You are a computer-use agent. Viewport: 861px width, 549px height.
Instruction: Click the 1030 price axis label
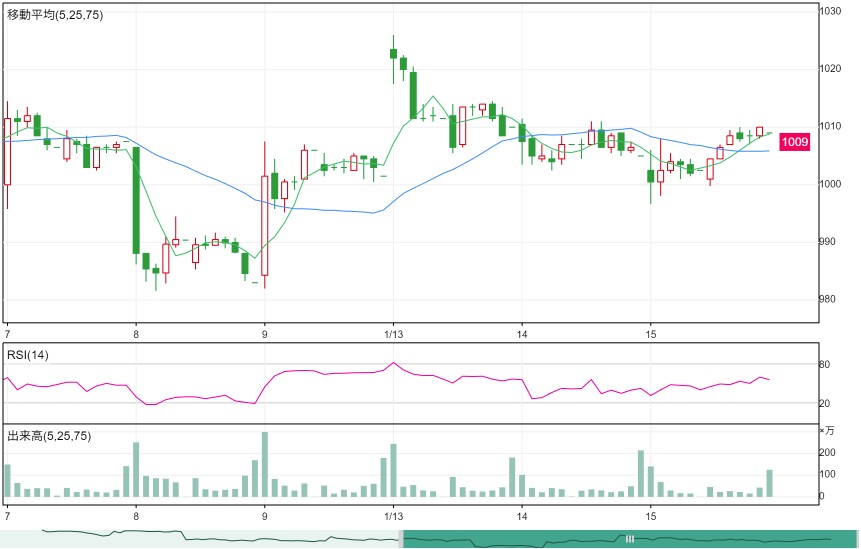830,11
